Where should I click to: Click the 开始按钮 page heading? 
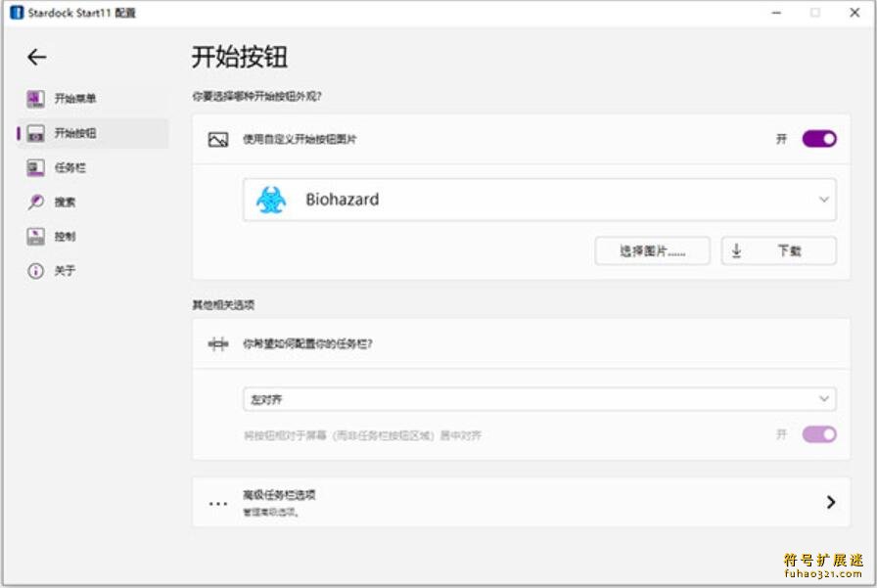(x=240, y=57)
